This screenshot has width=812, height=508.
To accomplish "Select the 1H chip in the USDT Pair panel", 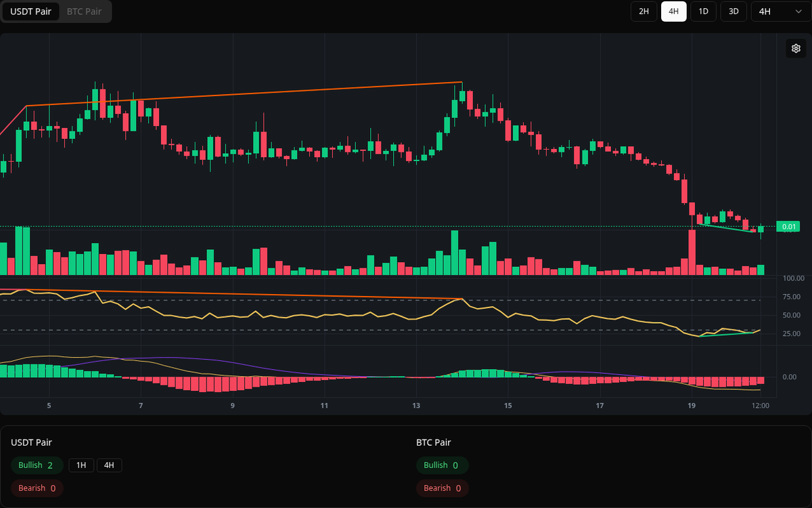I will click(x=81, y=465).
